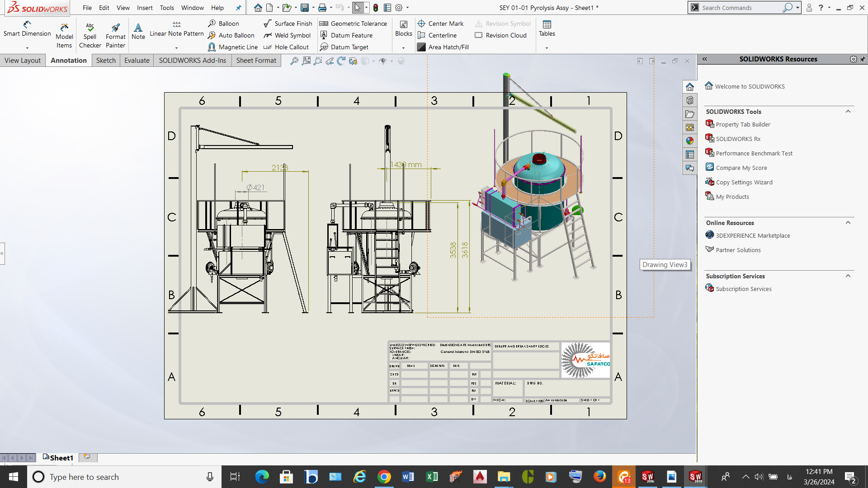
Task: Expand the Tables dropdown arrow
Action: click(547, 48)
